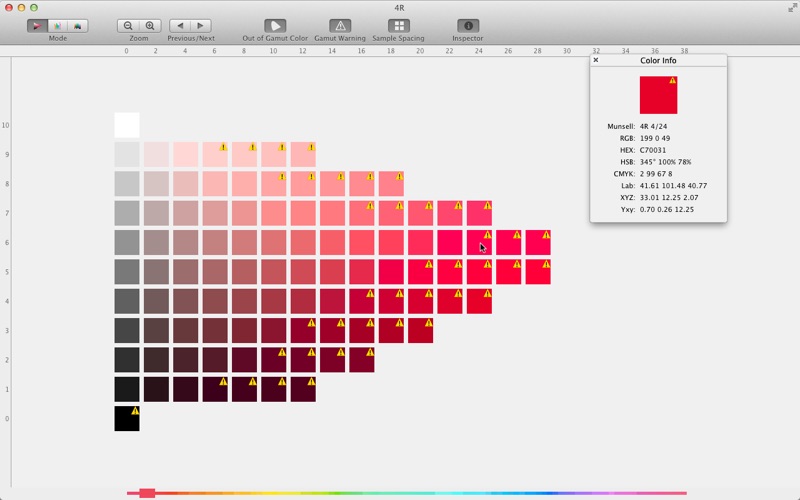800x500 pixels.
Task: Select the white swatch at value 10
Action: click(127, 126)
